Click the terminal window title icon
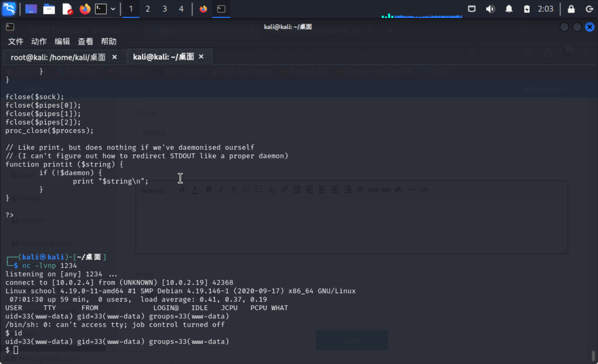 [10, 27]
